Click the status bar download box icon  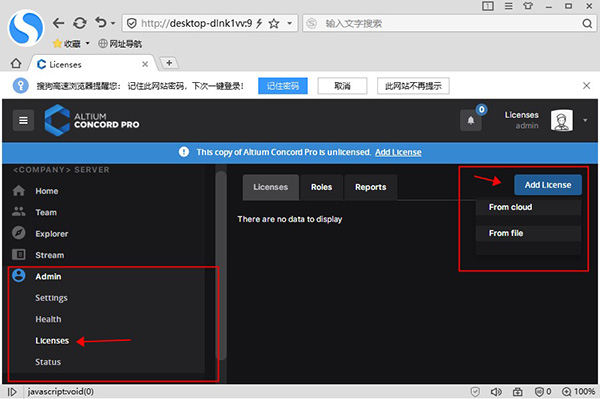(x=517, y=392)
